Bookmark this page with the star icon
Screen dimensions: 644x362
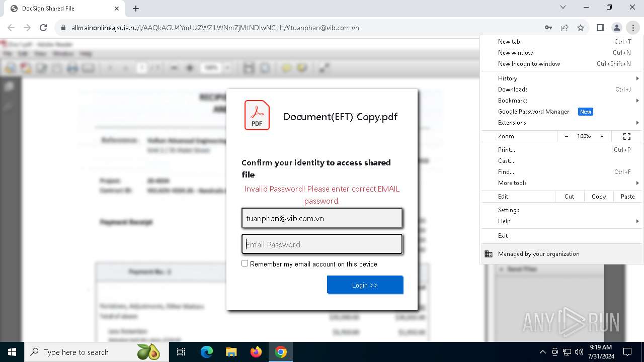click(581, 28)
